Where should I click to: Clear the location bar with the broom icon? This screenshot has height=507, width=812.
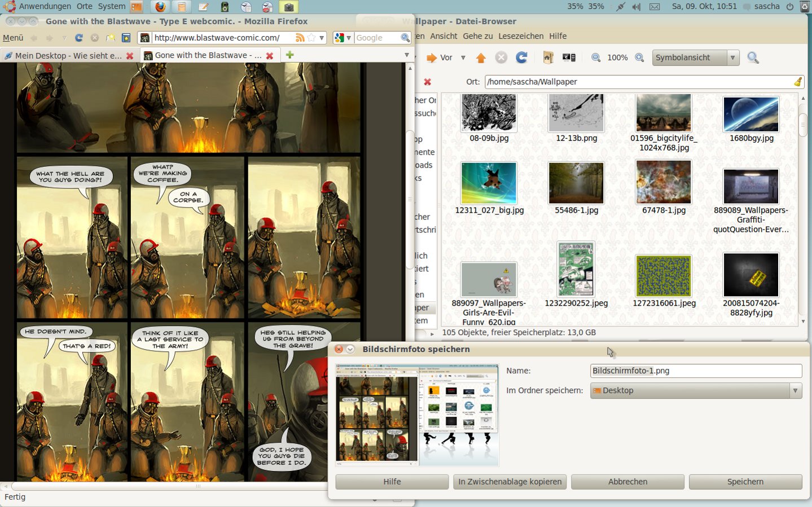point(797,82)
